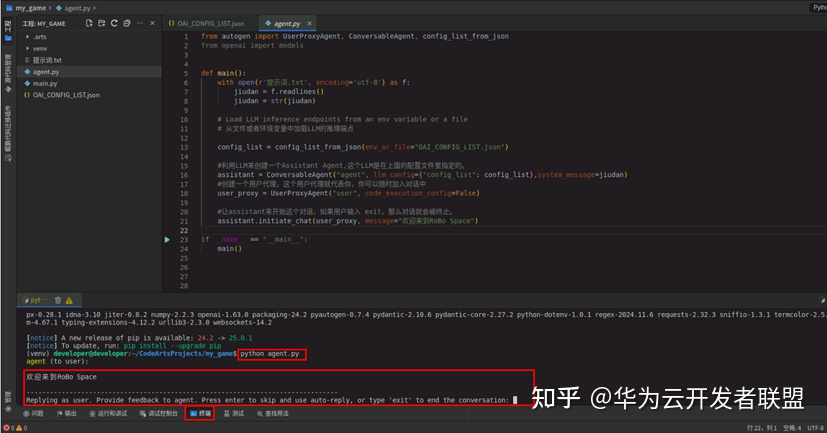827x433 pixels.
Task: Open the 问题 (Problems) panel tab
Action: [x=33, y=413]
